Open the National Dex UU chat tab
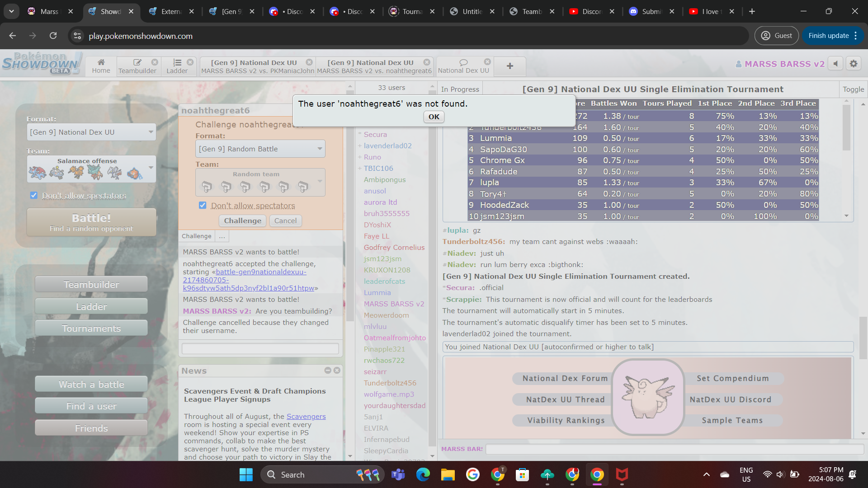868x488 pixels. pyautogui.click(x=463, y=66)
